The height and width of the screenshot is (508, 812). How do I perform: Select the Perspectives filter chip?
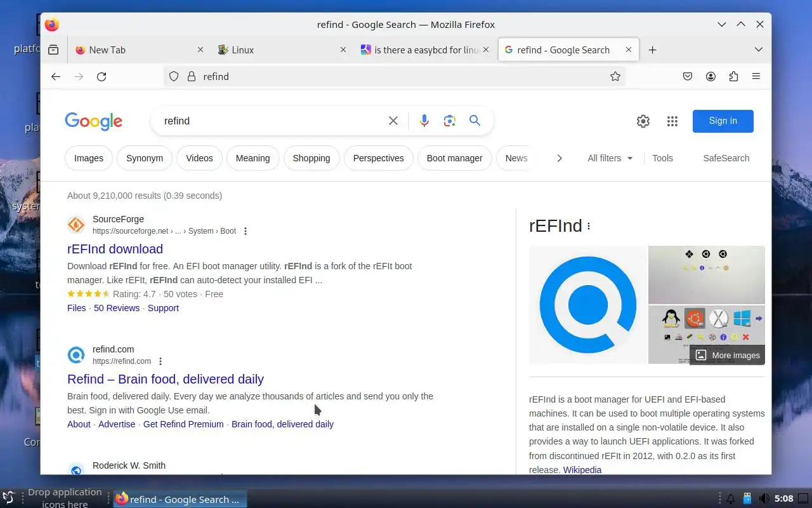point(379,158)
